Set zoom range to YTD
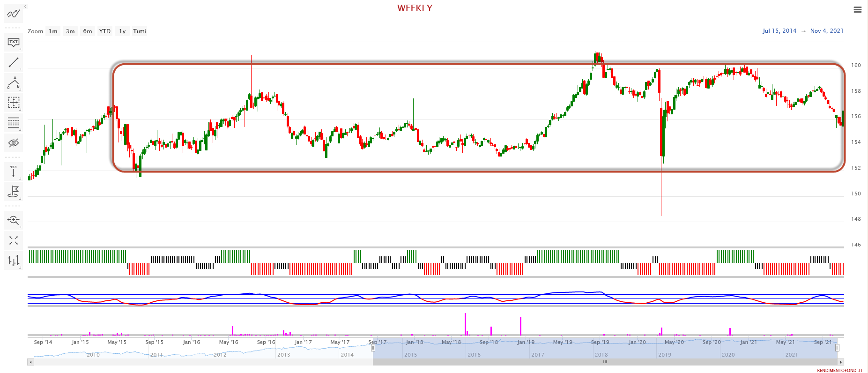The width and height of the screenshot is (868, 373). (105, 31)
